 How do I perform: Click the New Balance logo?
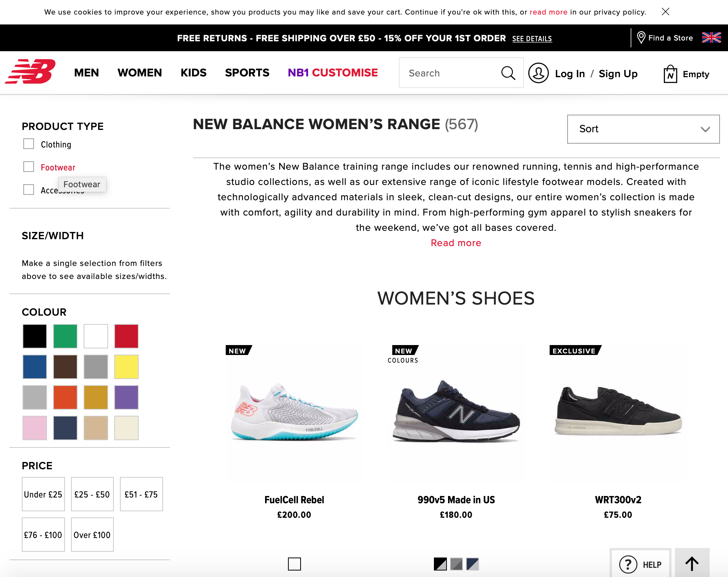(30, 71)
